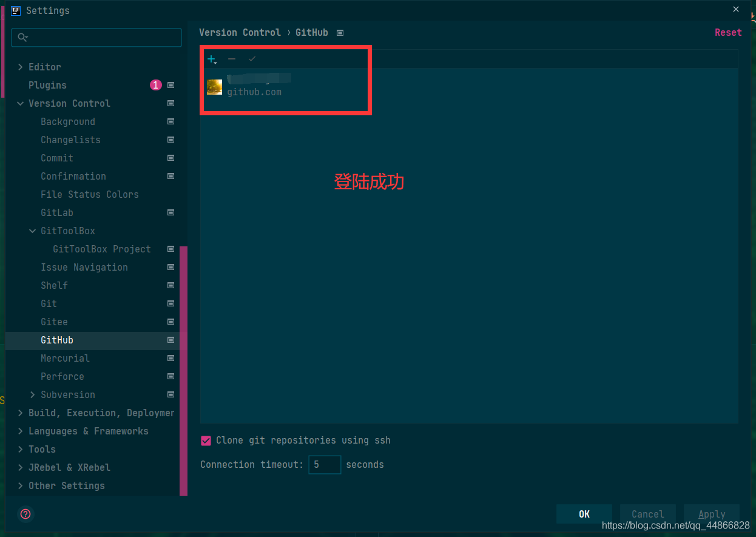Click the add account plus icon
756x537 pixels.
(212, 59)
